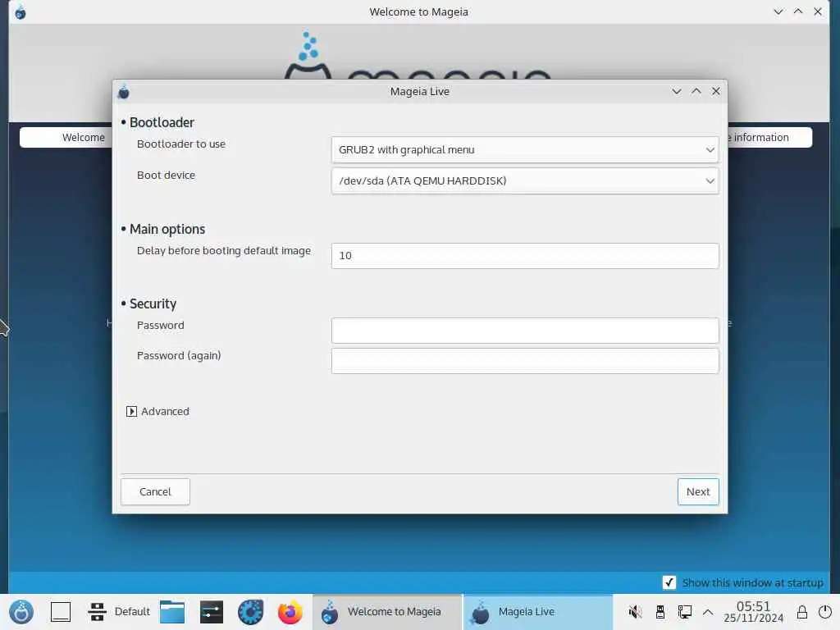Open the power/leave session icon

tap(825, 612)
